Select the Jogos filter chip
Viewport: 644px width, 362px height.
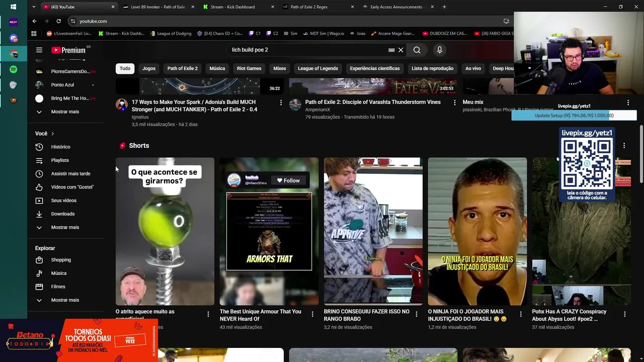click(x=149, y=68)
